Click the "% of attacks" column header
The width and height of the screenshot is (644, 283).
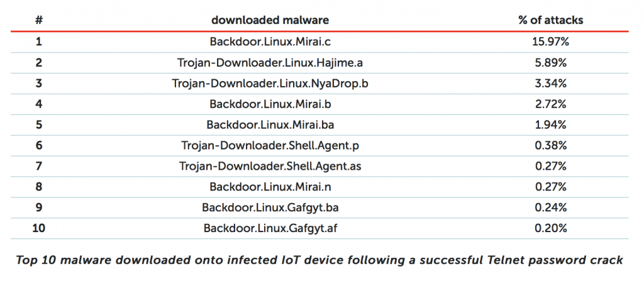(x=550, y=20)
